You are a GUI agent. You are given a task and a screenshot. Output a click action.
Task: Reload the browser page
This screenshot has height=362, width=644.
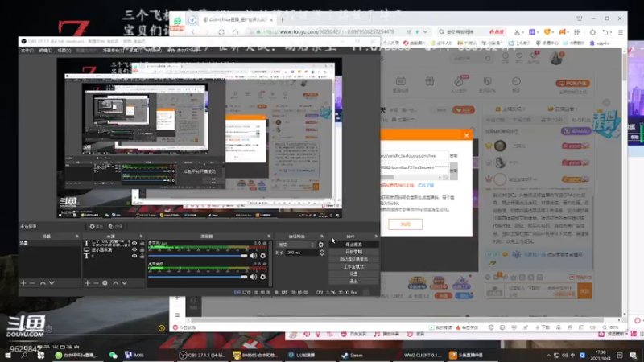[221, 32]
